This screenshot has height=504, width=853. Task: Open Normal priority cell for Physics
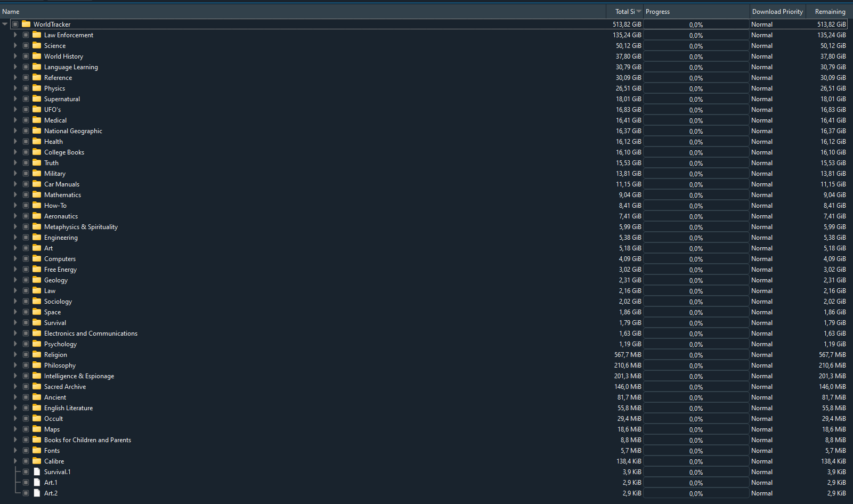click(x=762, y=88)
